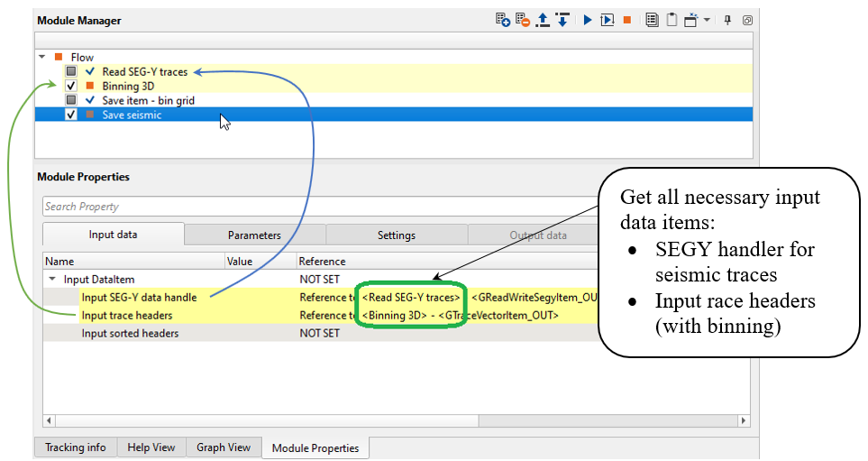Image resolution: width=868 pixels, height=461 pixels.
Task: Toggle the Read SEG-Y traces checkbox
Action: [71, 71]
